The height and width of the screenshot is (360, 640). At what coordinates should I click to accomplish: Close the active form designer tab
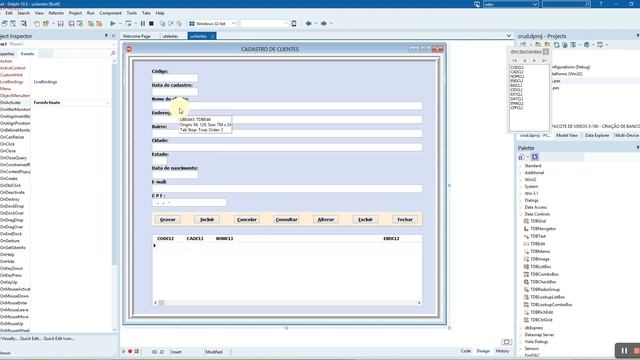coord(213,36)
